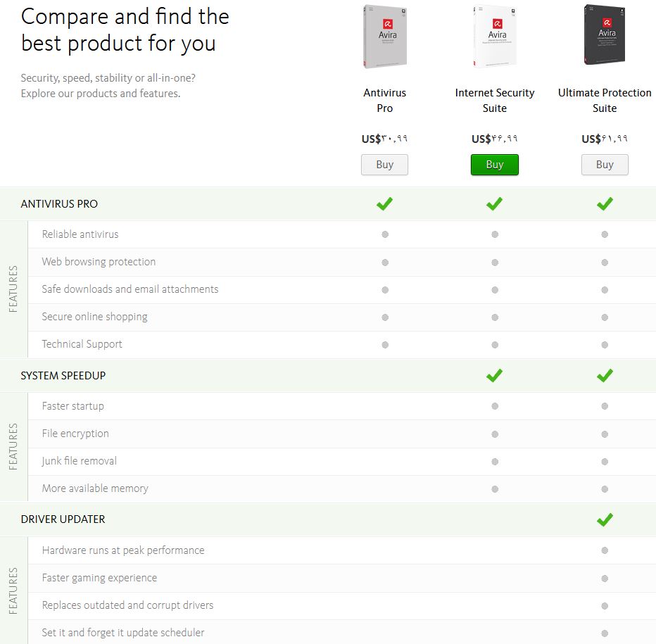Image resolution: width=656 pixels, height=644 pixels.
Task: Click Antivirus Pro checkmark in first column
Action: 384,204
